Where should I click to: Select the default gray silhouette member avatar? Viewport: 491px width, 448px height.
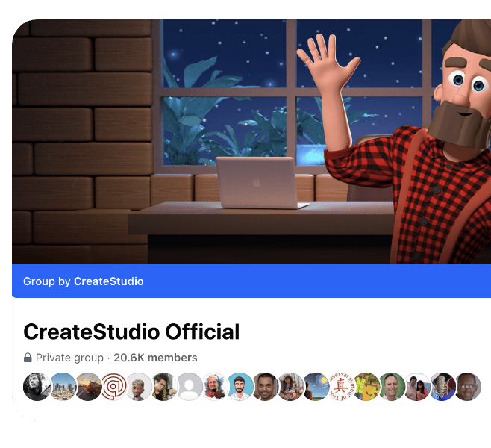[190, 387]
